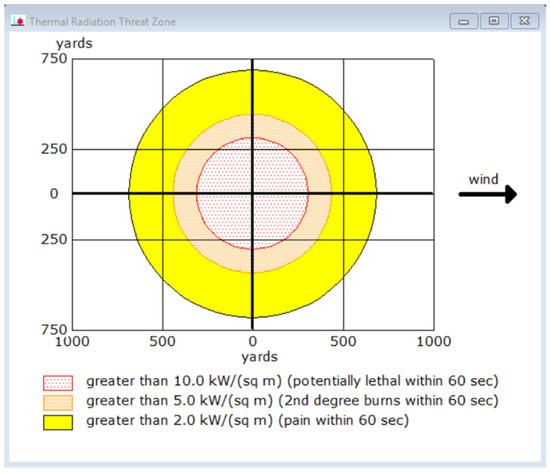The width and height of the screenshot is (550, 473).
Task: Maximize the Thermal Radiation Threat Zone window
Action: (494, 21)
